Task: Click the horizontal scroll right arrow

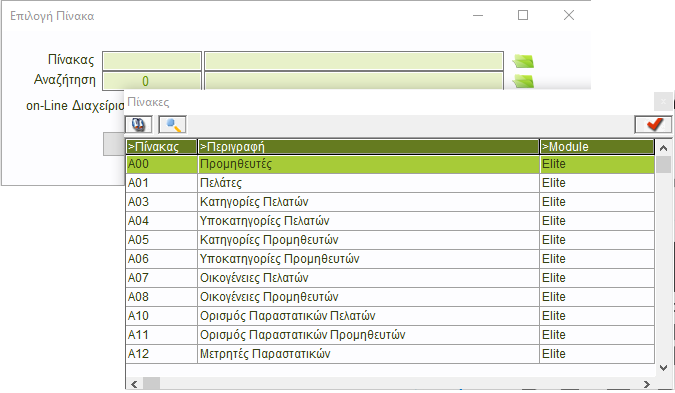Action: [x=647, y=384]
